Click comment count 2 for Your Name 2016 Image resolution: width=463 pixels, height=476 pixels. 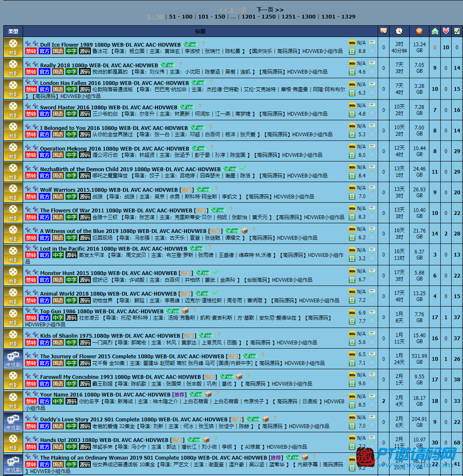click(x=384, y=401)
